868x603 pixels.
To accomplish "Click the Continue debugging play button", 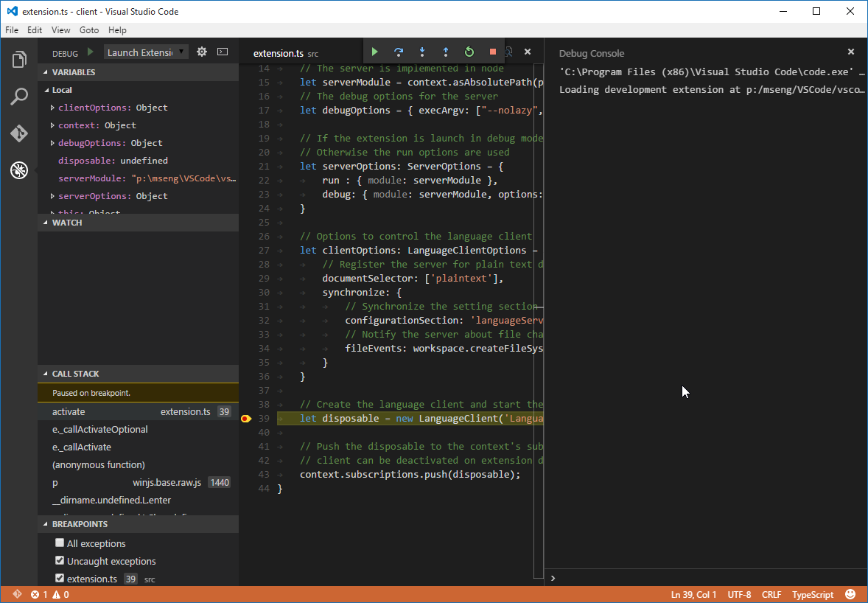I will pos(374,52).
